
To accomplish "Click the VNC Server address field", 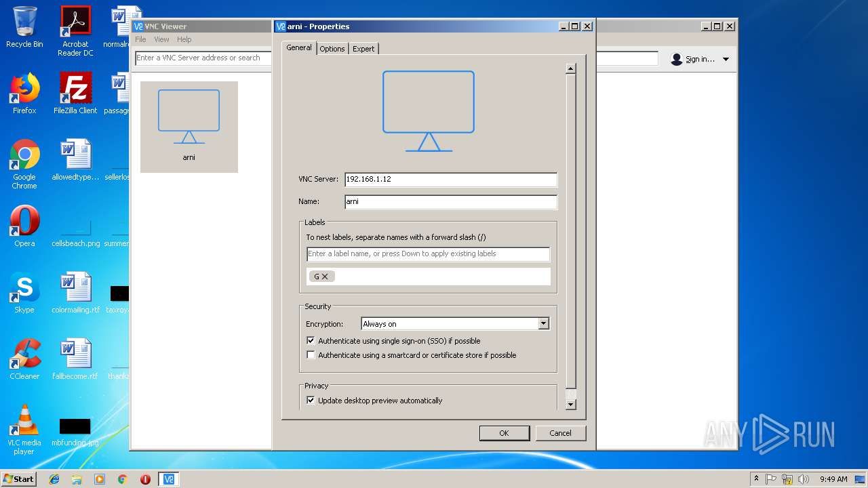I will (x=450, y=180).
